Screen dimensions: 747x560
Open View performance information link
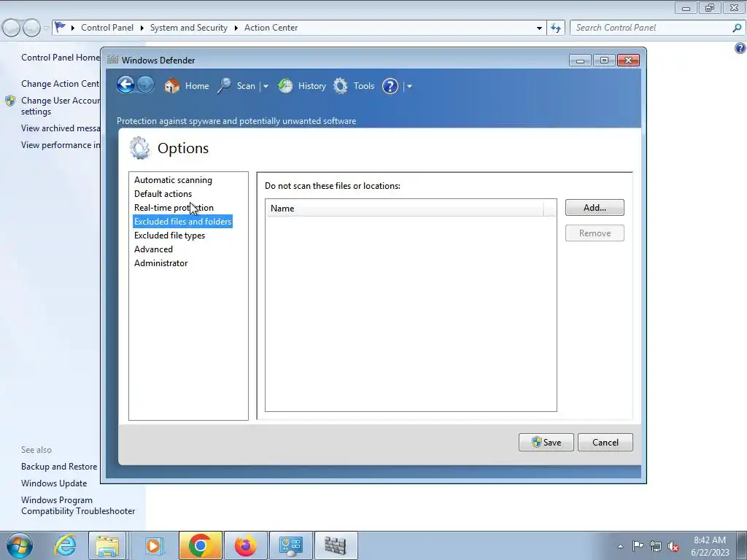[61, 145]
